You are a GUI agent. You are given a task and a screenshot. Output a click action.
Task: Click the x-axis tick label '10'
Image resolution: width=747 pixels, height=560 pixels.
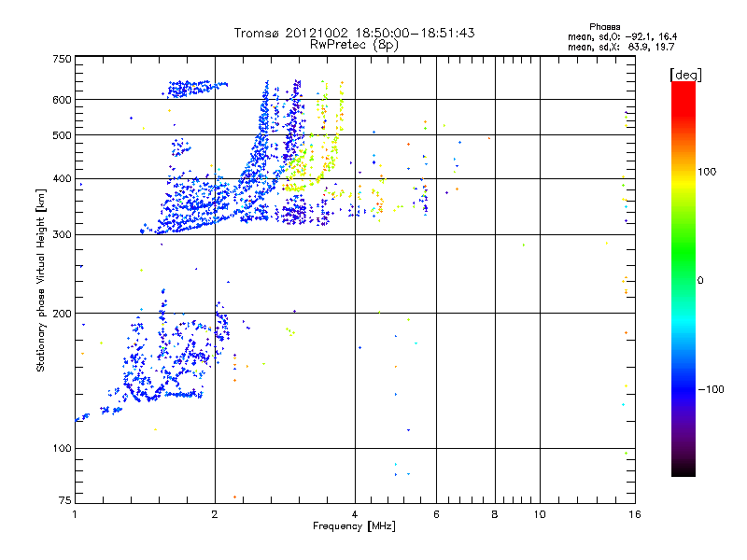click(x=540, y=514)
